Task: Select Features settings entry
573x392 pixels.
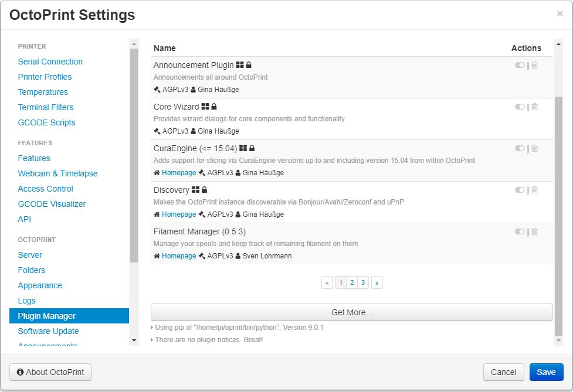Action: (x=34, y=158)
